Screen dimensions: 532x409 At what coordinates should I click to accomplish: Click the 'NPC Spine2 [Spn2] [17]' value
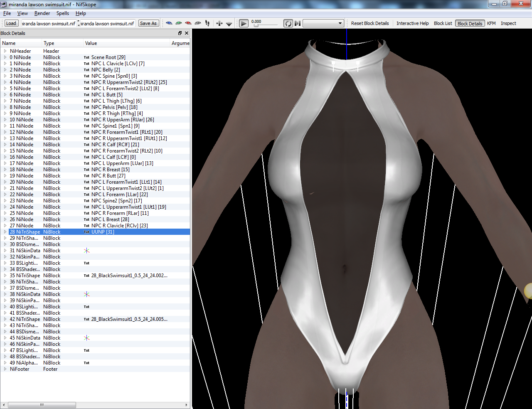[117, 201]
